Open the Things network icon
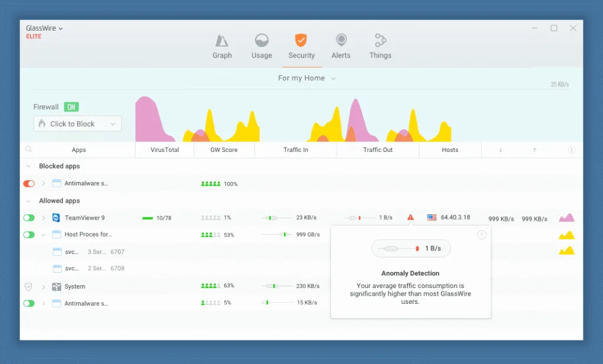This screenshot has width=603, height=364. 380,41
